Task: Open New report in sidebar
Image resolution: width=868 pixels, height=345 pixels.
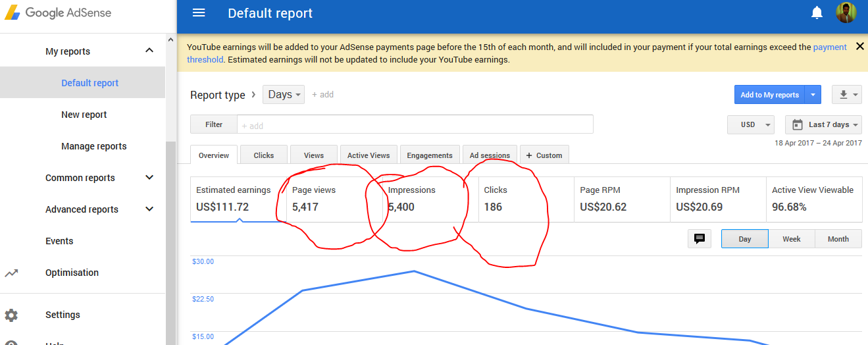Action: [84, 115]
